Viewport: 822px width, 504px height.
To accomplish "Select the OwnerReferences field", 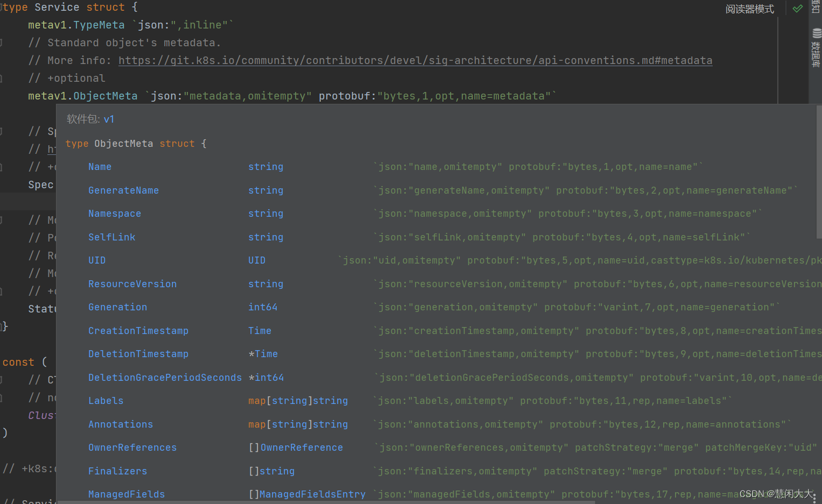I will pos(132,448).
